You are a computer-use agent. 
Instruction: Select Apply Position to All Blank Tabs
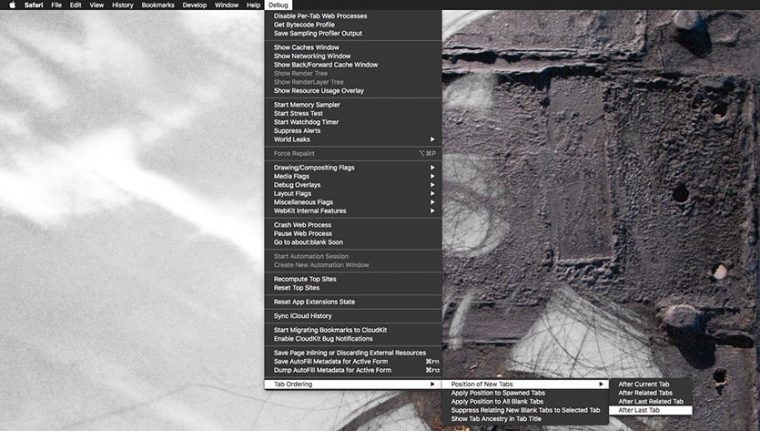pos(525,401)
